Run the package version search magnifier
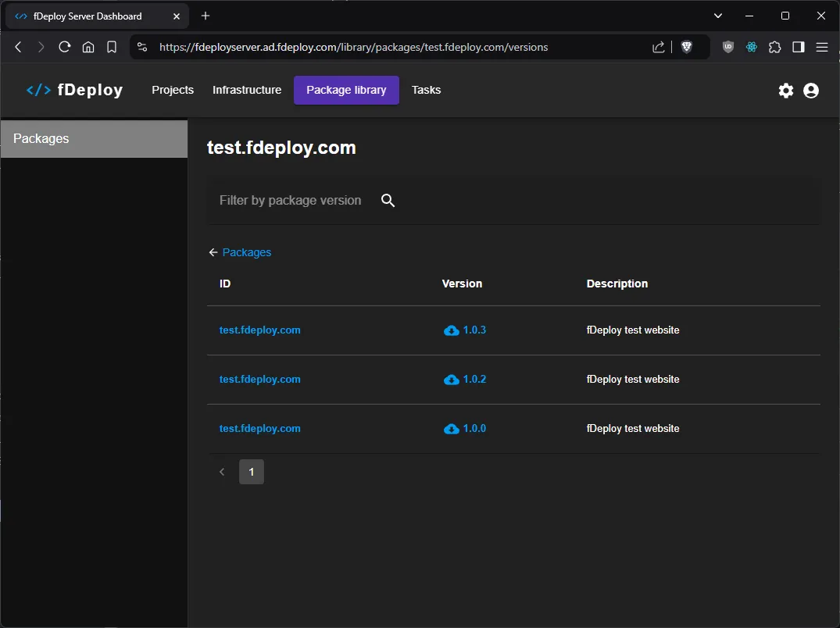Screen dimensions: 840x628 pyautogui.click(x=388, y=200)
